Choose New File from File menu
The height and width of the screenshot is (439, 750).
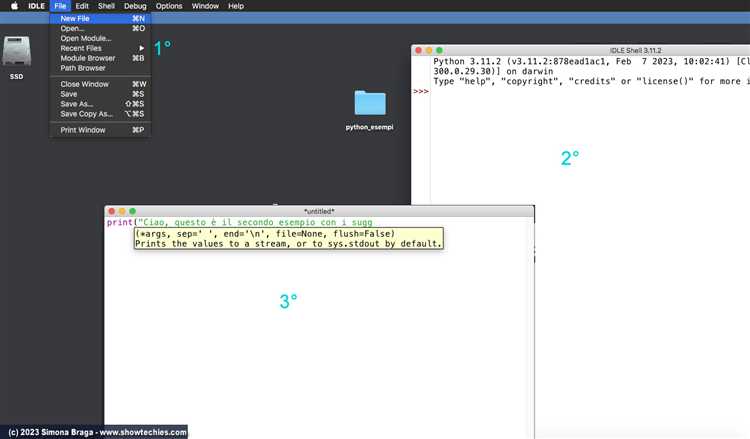(x=100, y=19)
